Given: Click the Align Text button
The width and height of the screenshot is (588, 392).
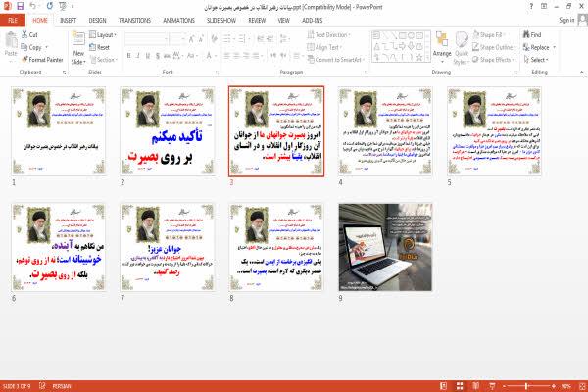Looking at the screenshot, I should click(323, 47).
